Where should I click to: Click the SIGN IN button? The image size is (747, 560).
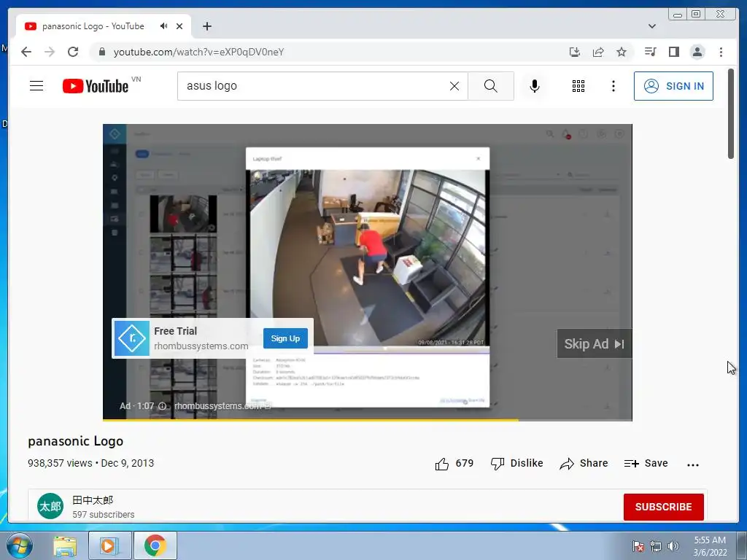click(673, 86)
